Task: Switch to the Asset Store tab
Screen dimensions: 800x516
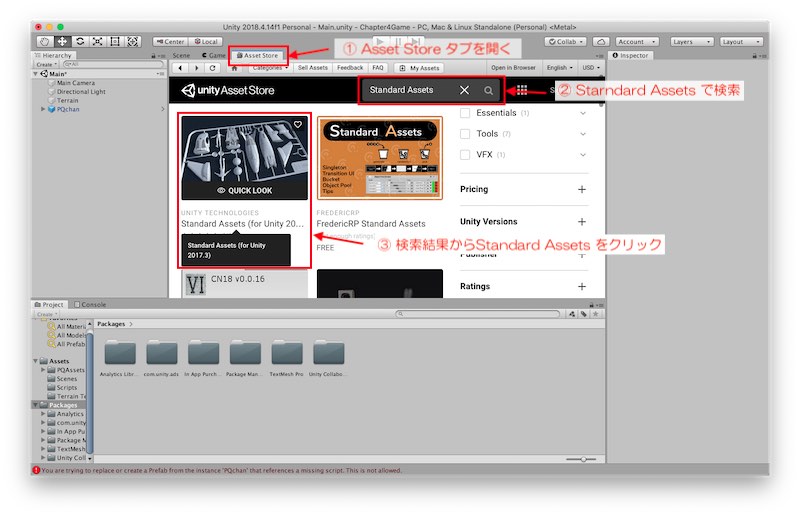Action: coord(258,55)
